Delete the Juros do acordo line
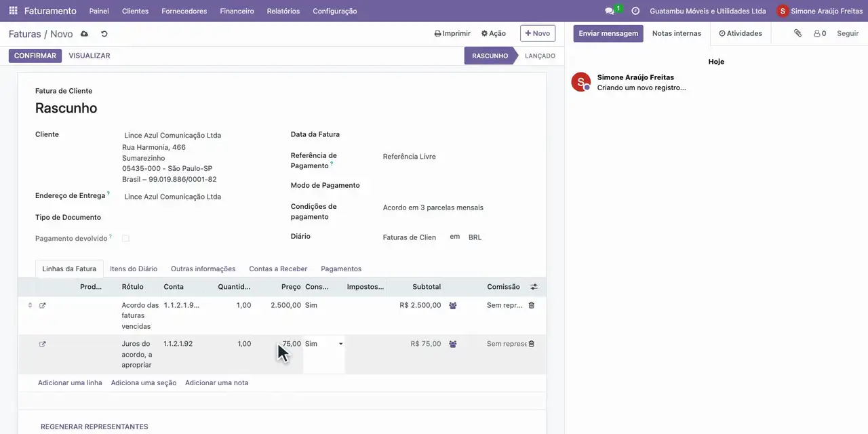 531,344
